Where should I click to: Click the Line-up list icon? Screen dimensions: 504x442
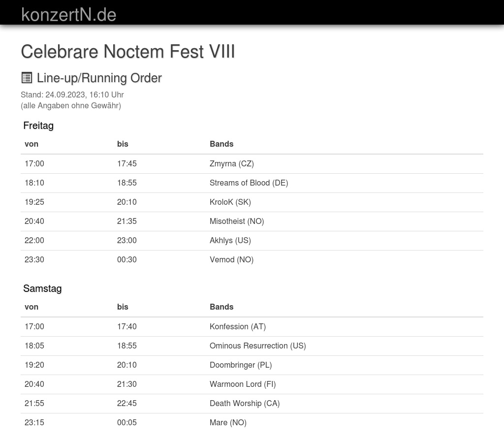pyautogui.click(x=27, y=78)
